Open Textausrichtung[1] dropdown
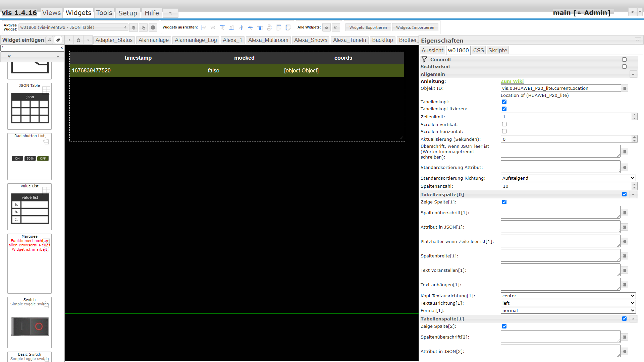644x362 pixels. click(x=568, y=303)
